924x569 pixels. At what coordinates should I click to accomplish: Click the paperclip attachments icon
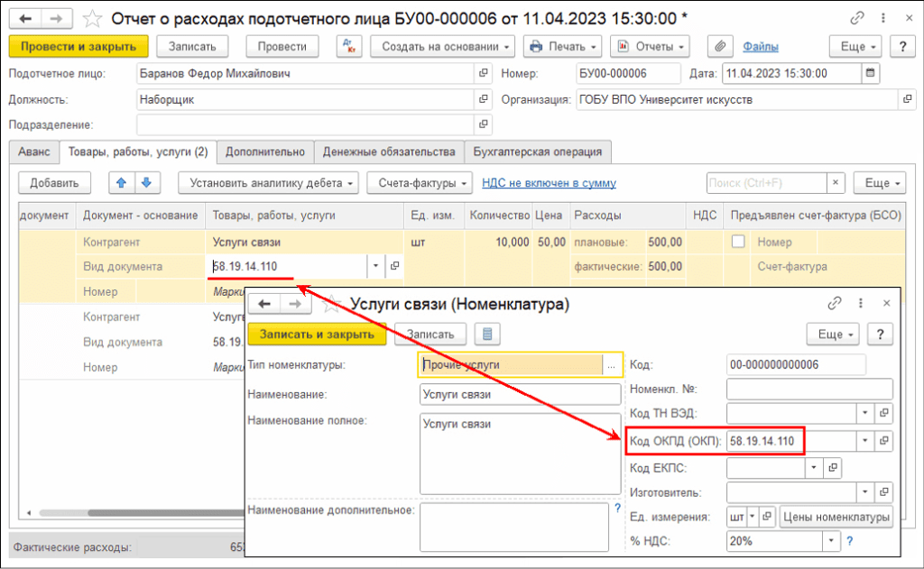(x=720, y=46)
